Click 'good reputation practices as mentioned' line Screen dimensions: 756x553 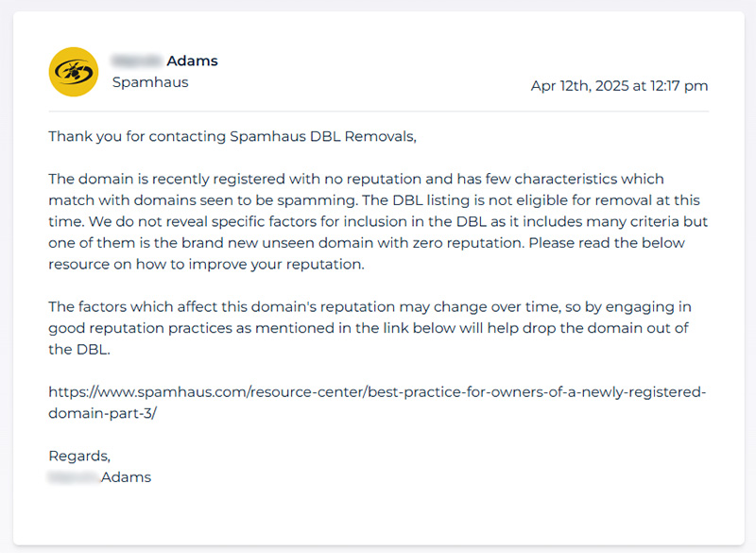pyautogui.click(x=369, y=328)
